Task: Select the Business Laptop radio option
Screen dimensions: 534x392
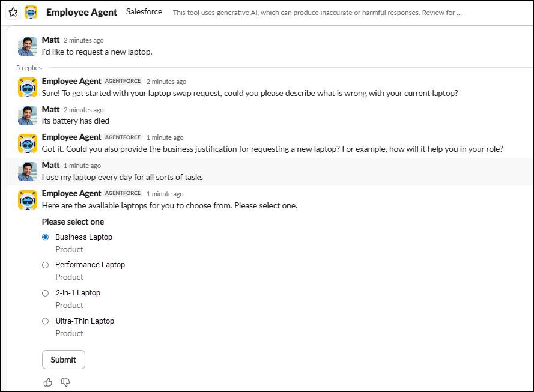Action: (45, 237)
